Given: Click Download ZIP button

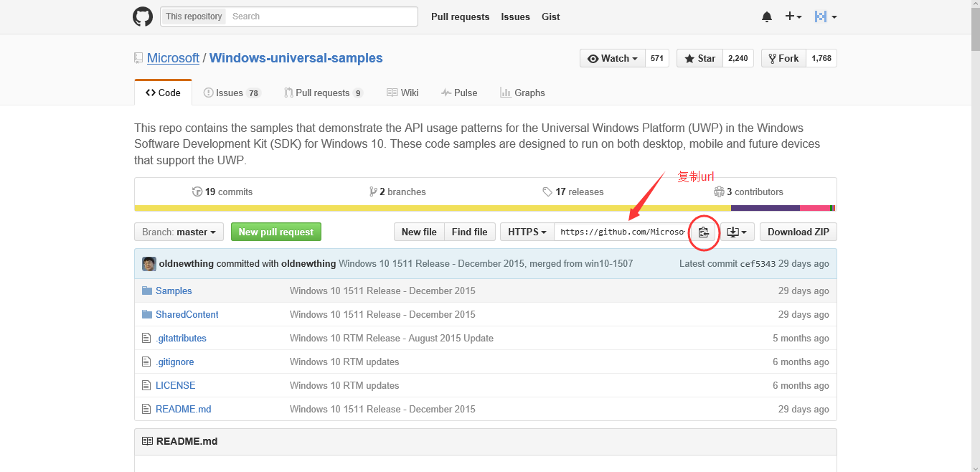Looking at the screenshot, I should click(798, 232).
